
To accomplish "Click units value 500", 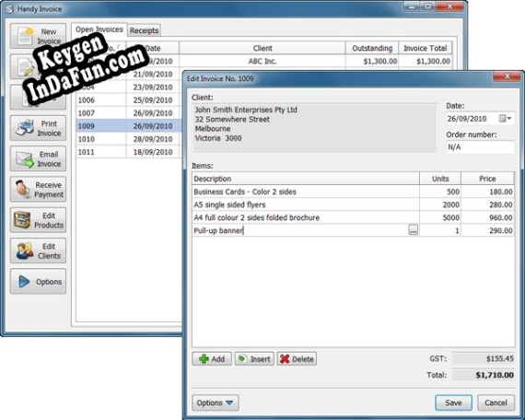I will coord(440,192).
